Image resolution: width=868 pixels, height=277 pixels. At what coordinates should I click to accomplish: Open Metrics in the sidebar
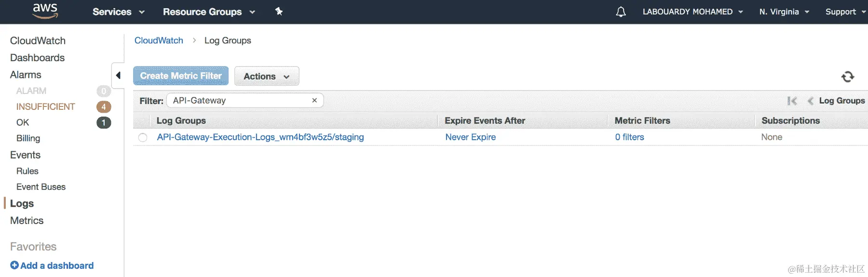pos(27,220)
